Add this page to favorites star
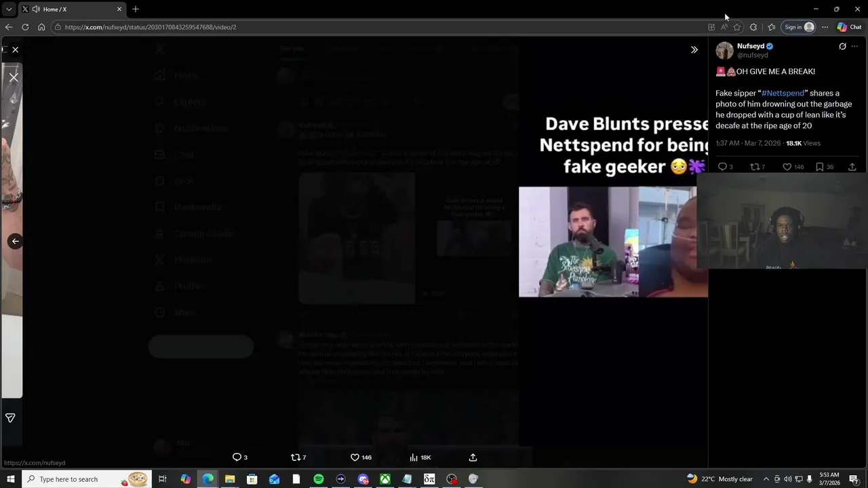Screen dimensions: 868x488 pos(737,27)
